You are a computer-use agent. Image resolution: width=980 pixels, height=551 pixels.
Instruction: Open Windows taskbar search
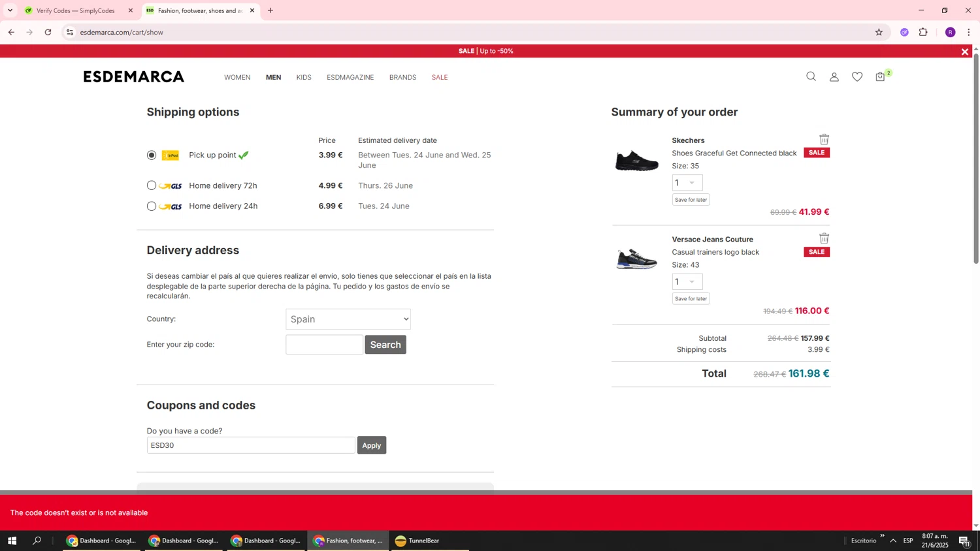37,541
